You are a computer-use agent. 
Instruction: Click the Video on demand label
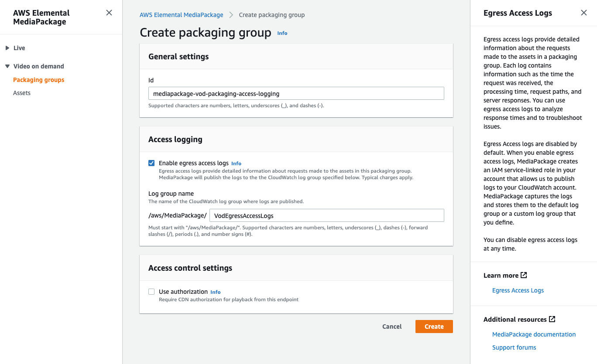(x=39, y=66)
